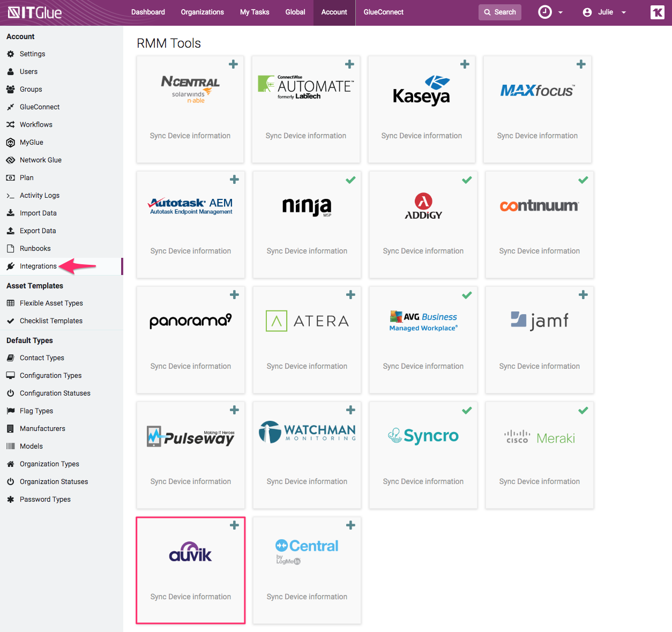The width and height of the screenshot is (672, 632).
Task: Disable the NinjaMSP device sync
Action: [350, 180]
